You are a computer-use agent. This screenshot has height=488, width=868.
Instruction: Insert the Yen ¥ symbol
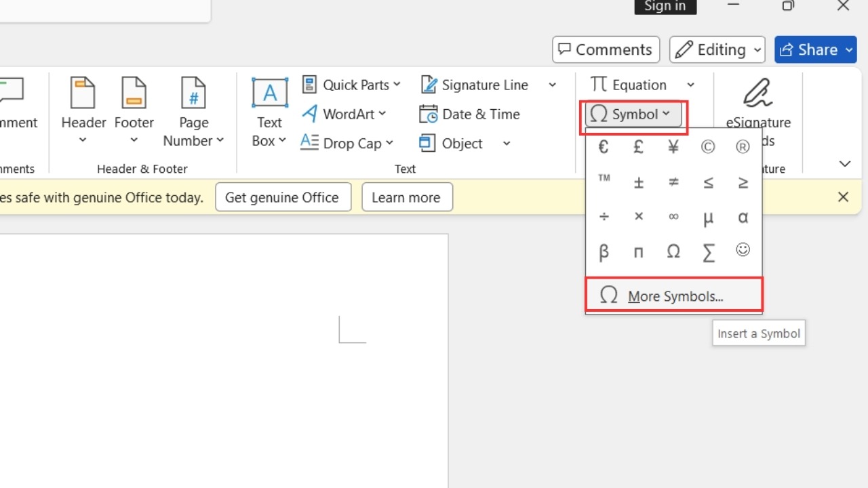coord(673,147)
